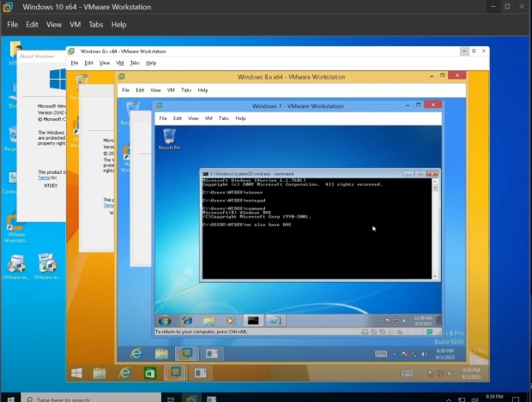The image size is (532, 402).
Task: Open Edit menu in yellow-titled Windows 8.x VMware window
Action: click(140, 90)
